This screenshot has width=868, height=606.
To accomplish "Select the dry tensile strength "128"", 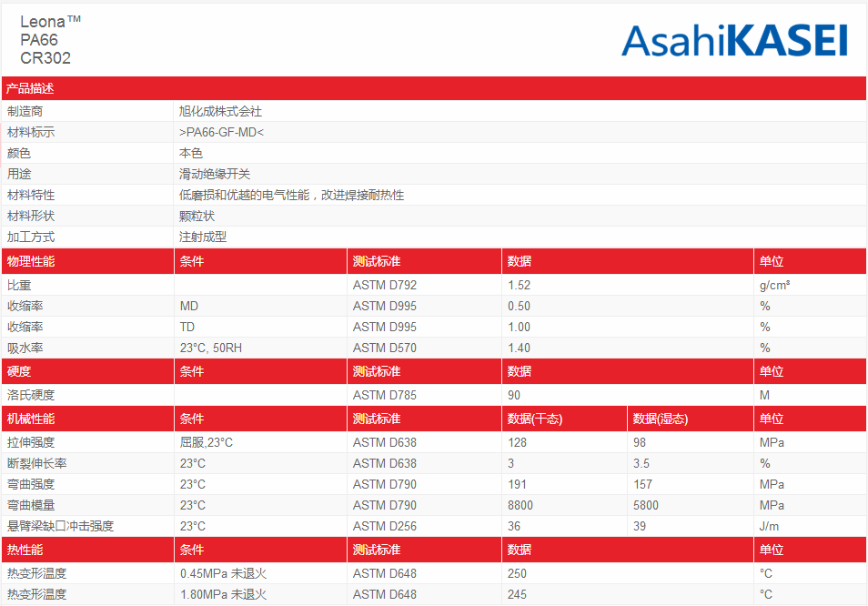I will click(517, 443).
